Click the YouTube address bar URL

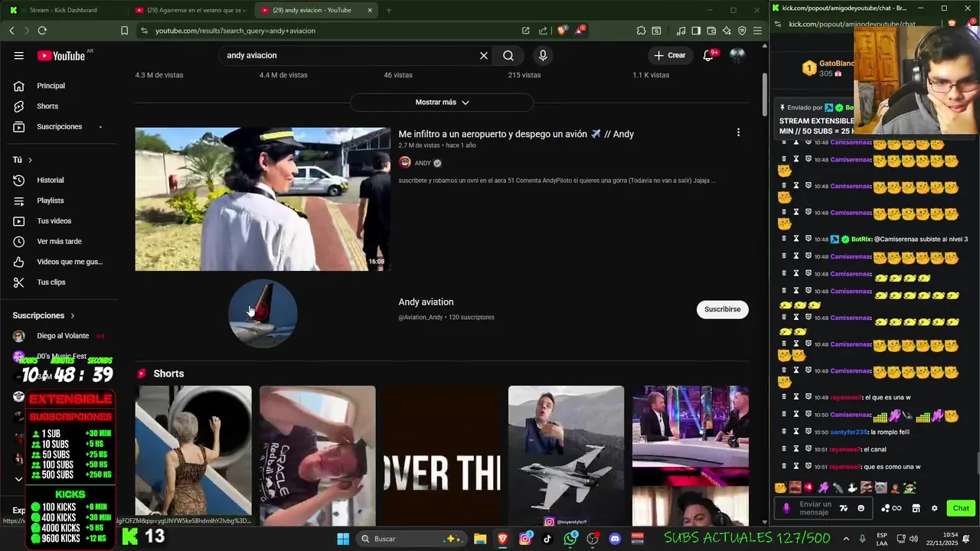pyautogui.click(x=235, y=31)
